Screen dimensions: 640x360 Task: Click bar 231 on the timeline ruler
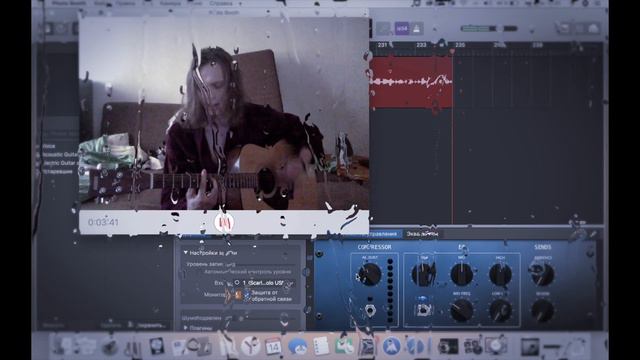point(382,45)
